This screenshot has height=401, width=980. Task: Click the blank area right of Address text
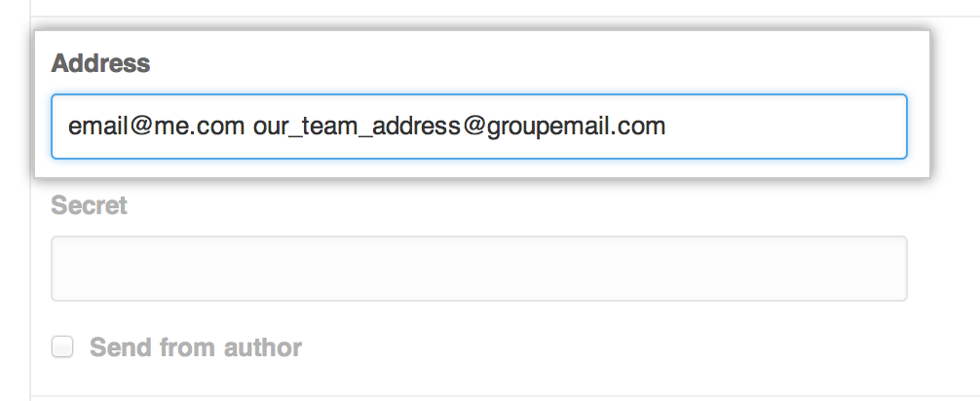click(789, 127)
